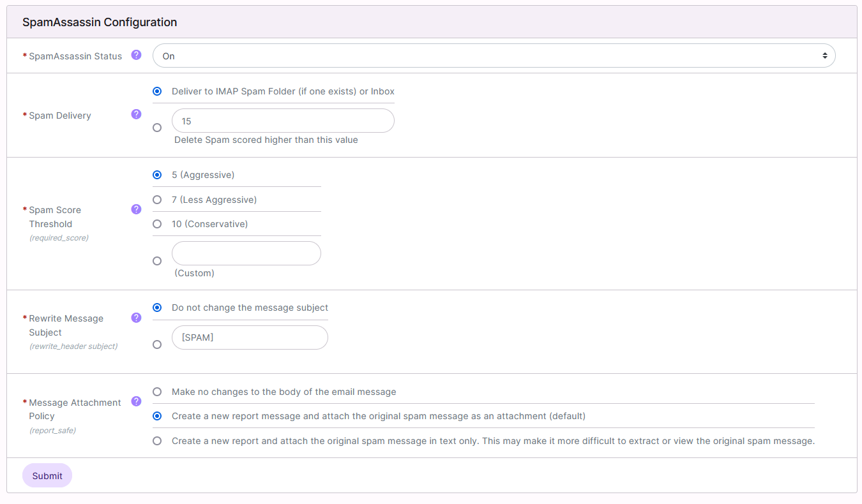Open the SpamAssassin Status dropdown
The width and height of the screenshot is (862, 504).
(494, 56)
